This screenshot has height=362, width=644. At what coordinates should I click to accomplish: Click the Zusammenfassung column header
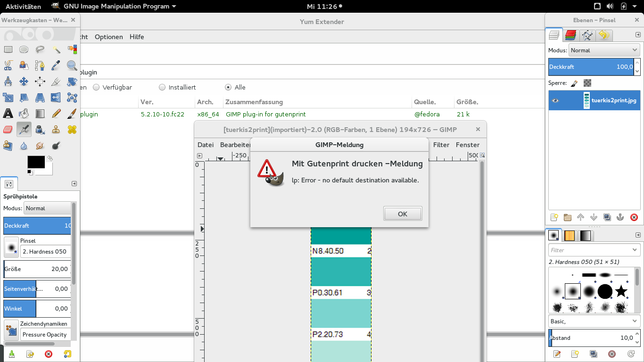[x=254, y=102]
